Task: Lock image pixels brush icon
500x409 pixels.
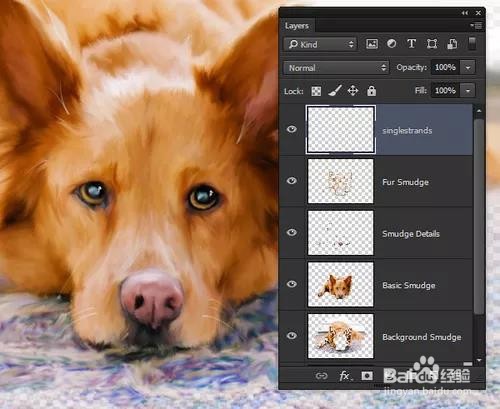Action: pos(335,91)
